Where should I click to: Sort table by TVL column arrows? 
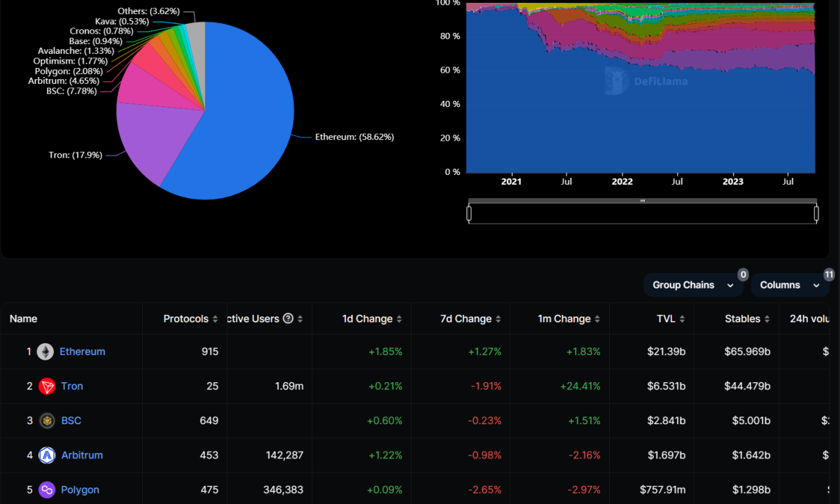click(682, 319)
